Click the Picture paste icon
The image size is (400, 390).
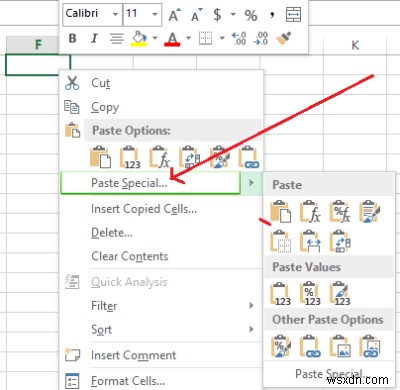[340, 346]
